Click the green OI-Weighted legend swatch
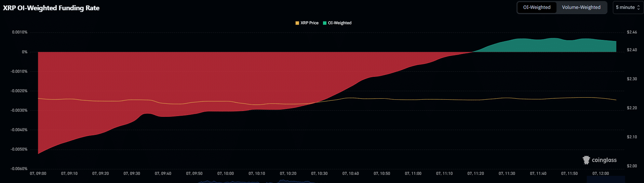Screen dimensions: 644x183 coord(325,23)
